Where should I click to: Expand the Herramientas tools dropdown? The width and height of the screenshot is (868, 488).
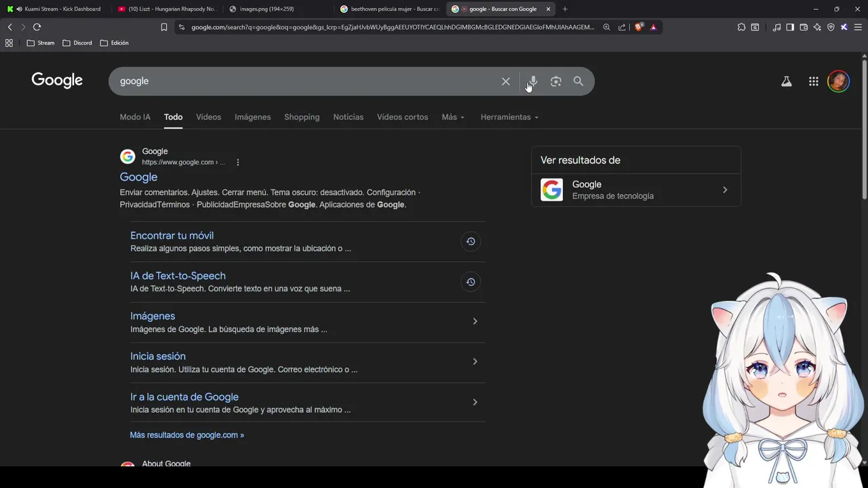click(x=509, y=117)
